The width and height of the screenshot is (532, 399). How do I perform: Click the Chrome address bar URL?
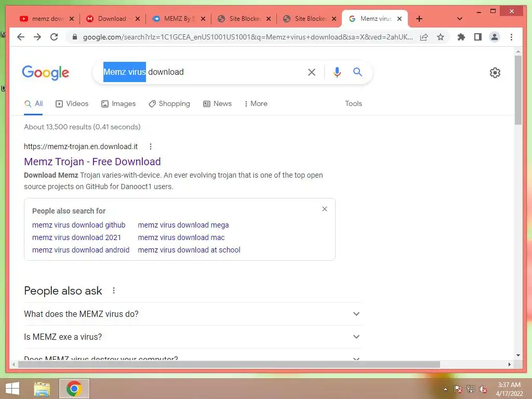click(248, 37)
